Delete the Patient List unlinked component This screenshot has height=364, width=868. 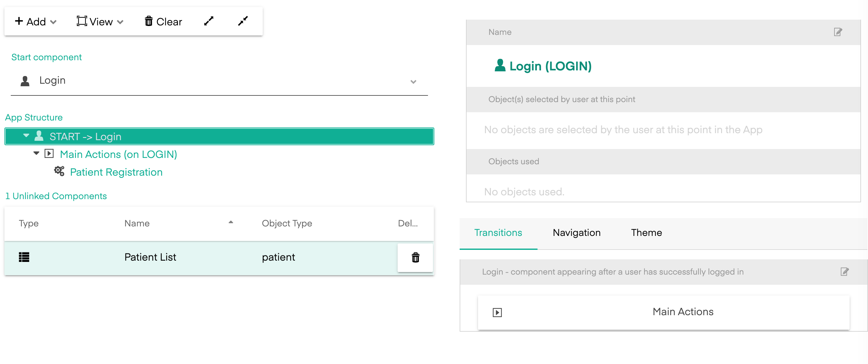[415, 258]
